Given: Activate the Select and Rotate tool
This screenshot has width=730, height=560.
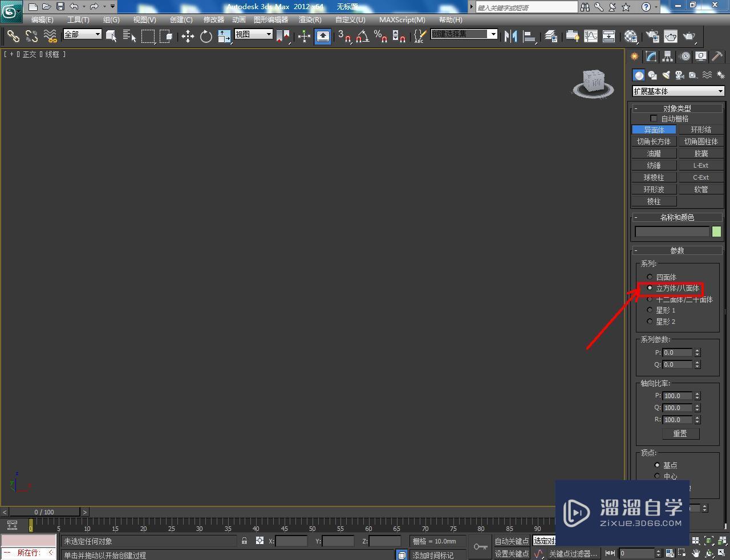Looking at the screenshot, I should tap(206, 36).
